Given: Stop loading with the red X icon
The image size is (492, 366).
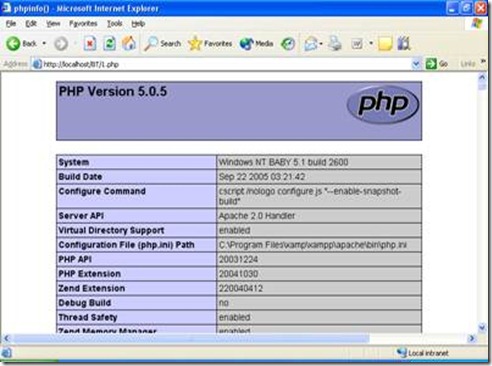Looking at the screenshot, I should [90, 43].
